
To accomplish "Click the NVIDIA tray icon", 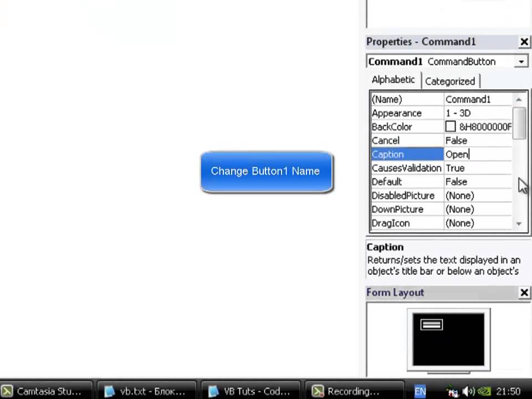I will tap(484, 392).
